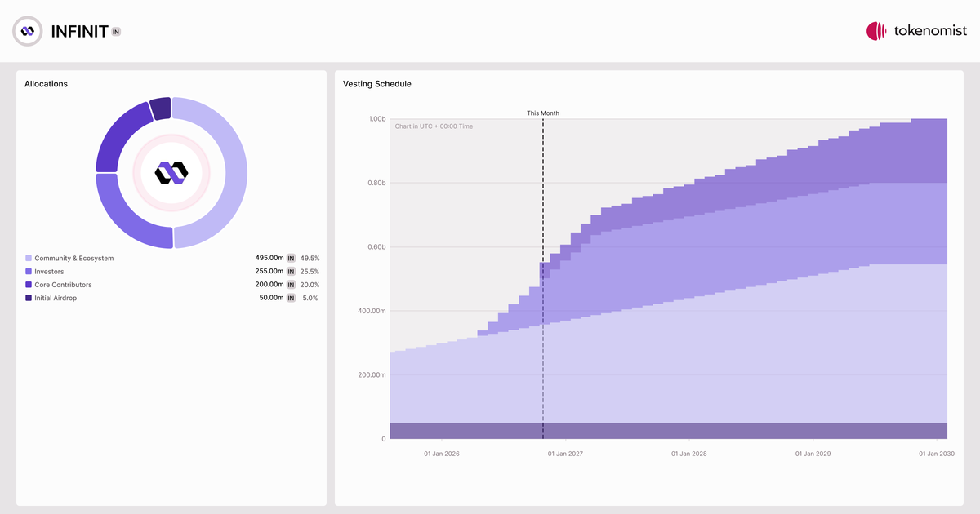The width and height of the screenshot is (980, 514).
Task: Select the Investors legend label
Action: tap(49, 272)
